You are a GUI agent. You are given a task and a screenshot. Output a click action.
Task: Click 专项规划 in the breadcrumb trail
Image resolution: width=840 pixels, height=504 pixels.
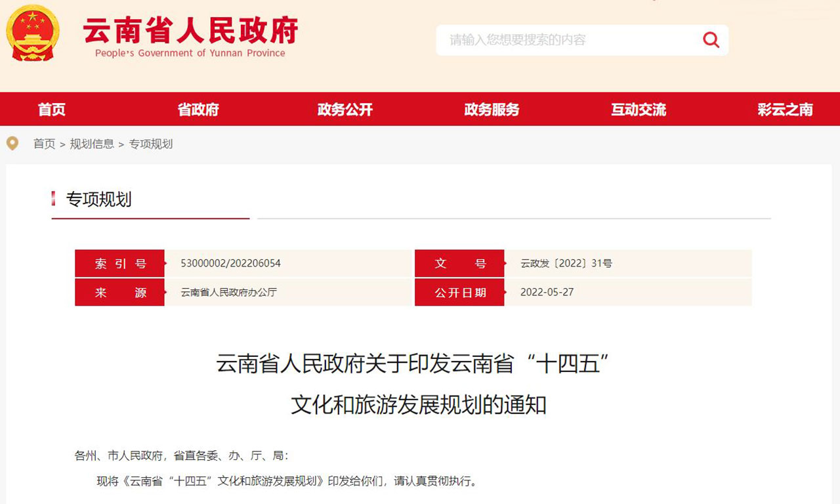(x=152, y=143)
